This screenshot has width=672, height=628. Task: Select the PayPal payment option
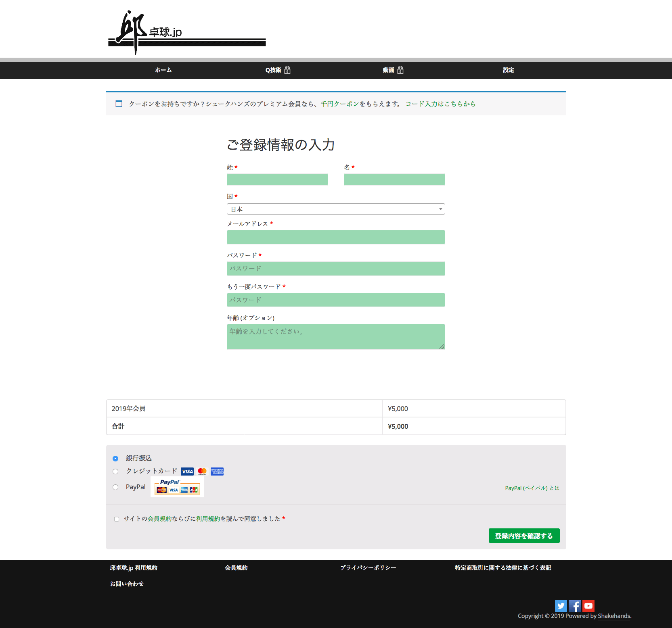[115, 487]
